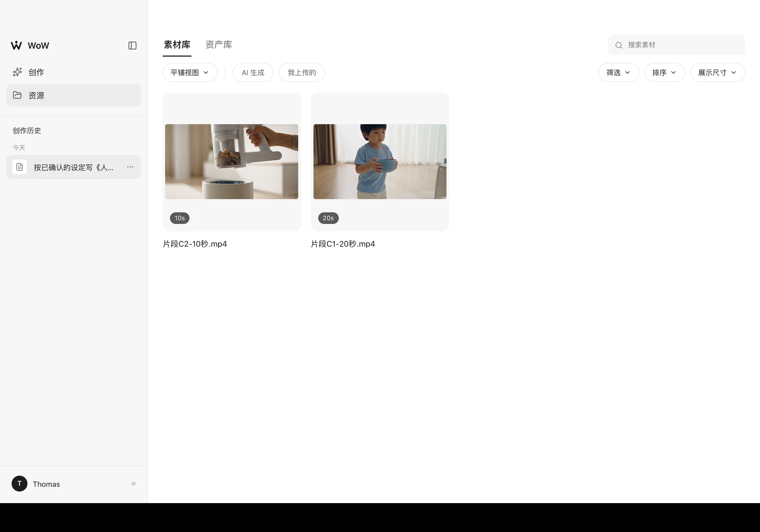Click the 搜索素材 search field
This screenshot has width=760, height=532.
[x=677, y=45]
